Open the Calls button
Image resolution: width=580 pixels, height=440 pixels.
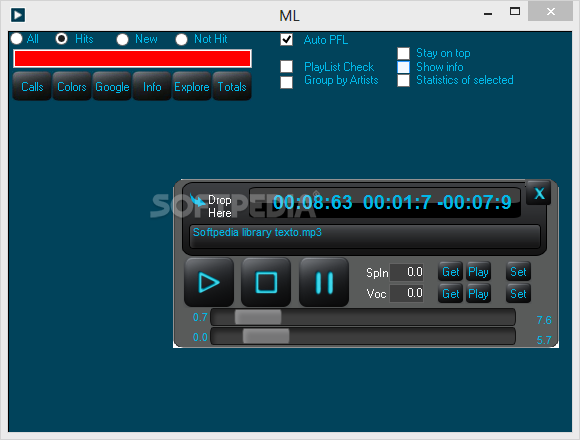(x=32, y=87)
